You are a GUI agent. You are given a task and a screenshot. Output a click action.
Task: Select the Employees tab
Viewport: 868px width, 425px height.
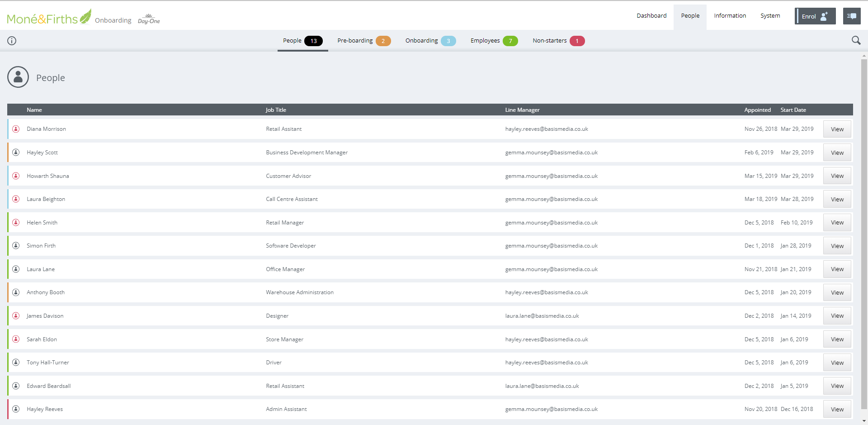(x=494, y=41)
